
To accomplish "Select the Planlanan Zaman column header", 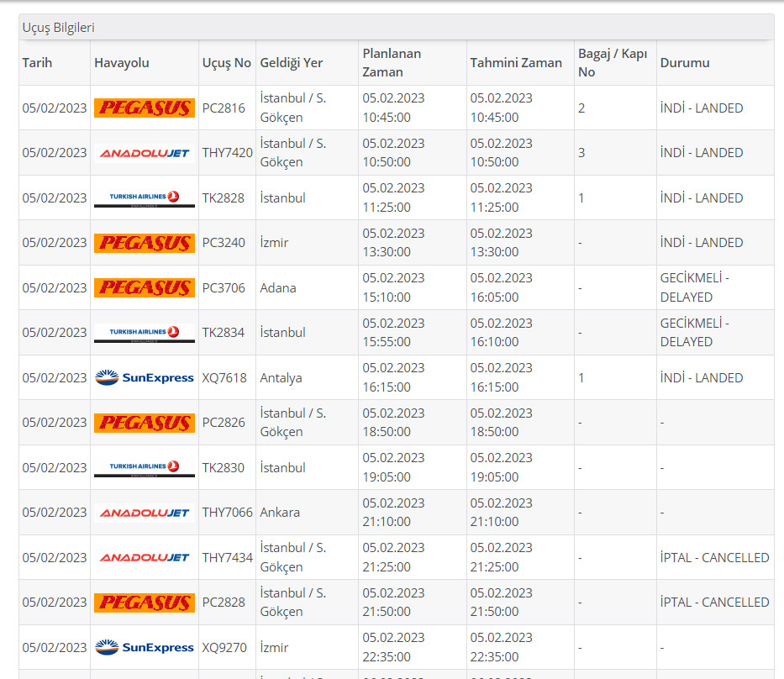I will point(392,63).
